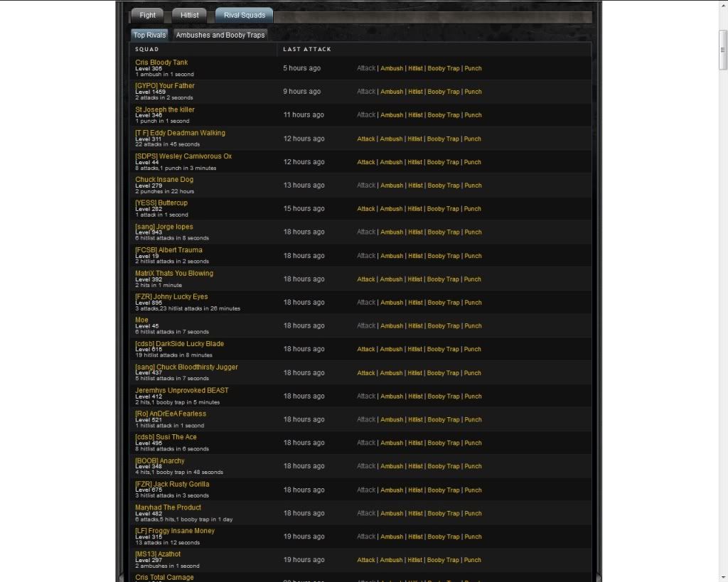Attack [T F] Eddy Deadman Walking

coord(366,139)
